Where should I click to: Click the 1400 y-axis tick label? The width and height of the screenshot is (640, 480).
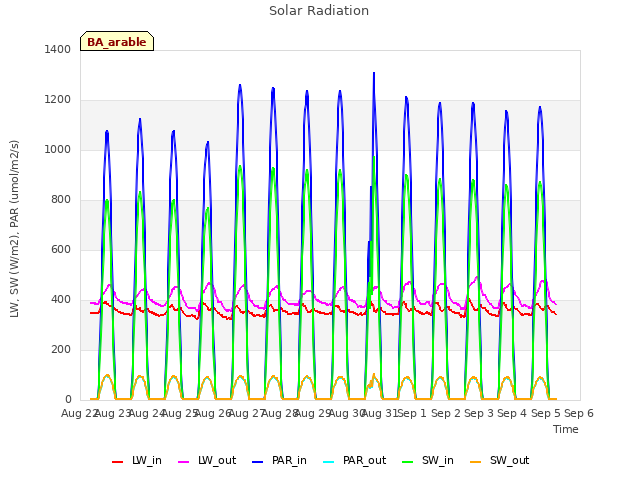pyautogui.click(x=58, y=49)
